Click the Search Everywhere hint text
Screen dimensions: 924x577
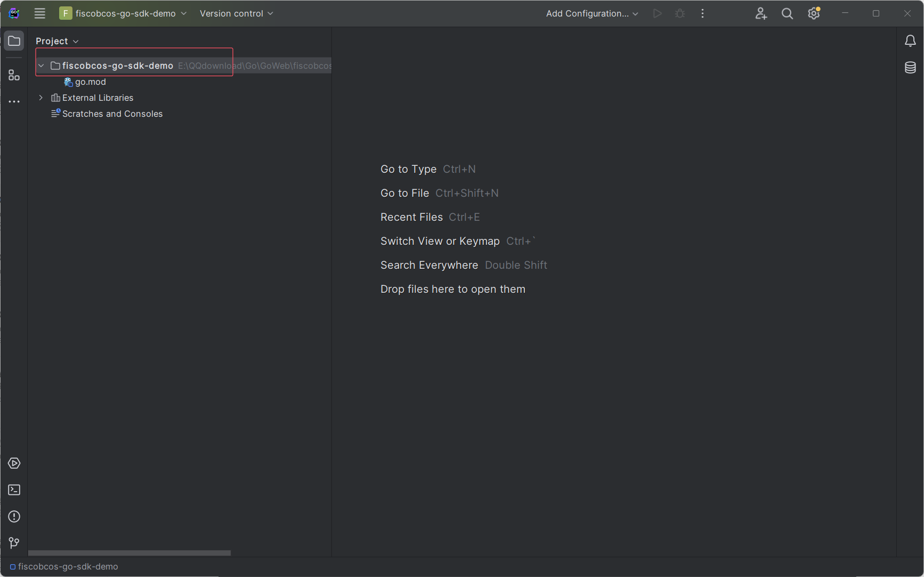click(x=429, y=265)
